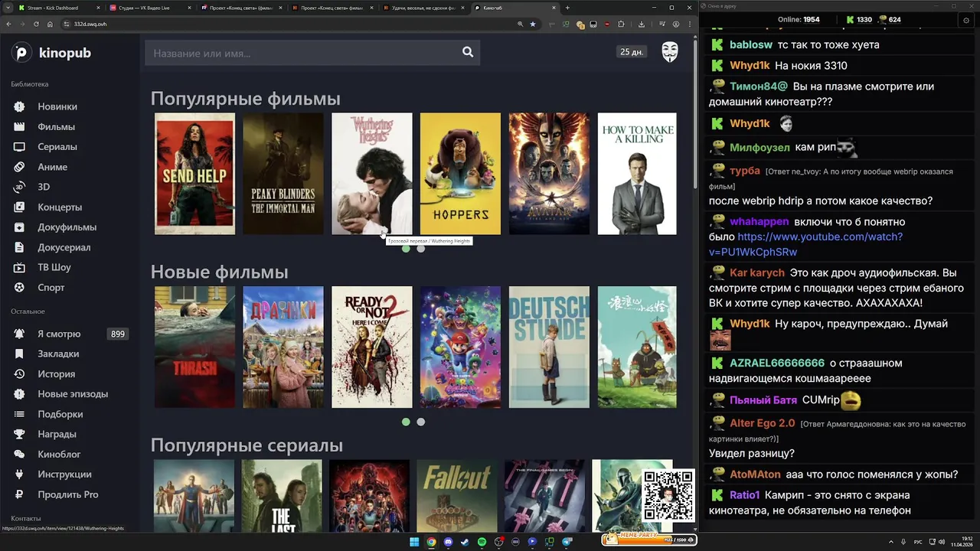Viewport: 980px width, 551px height.
Task: Open browser downloads icon
Action: point(642,24)
